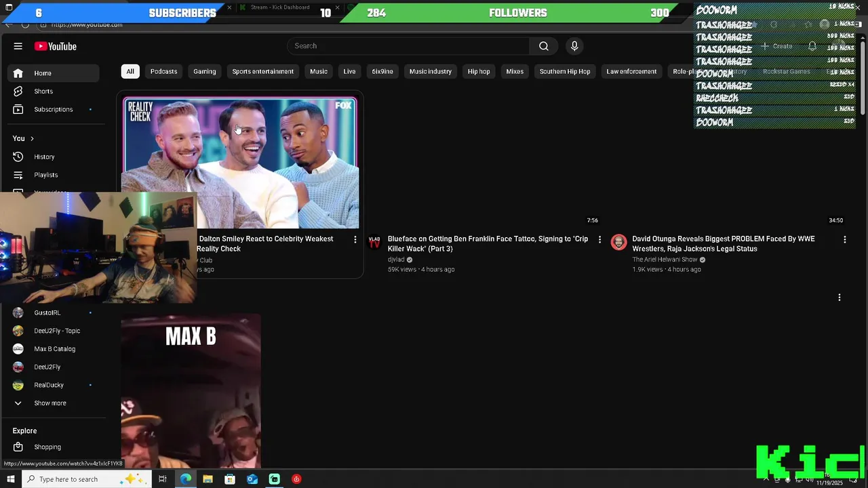Reload the page in the browser toolbar
The image size is (868, 488).
pyautogui.click(x=25, y=24)
